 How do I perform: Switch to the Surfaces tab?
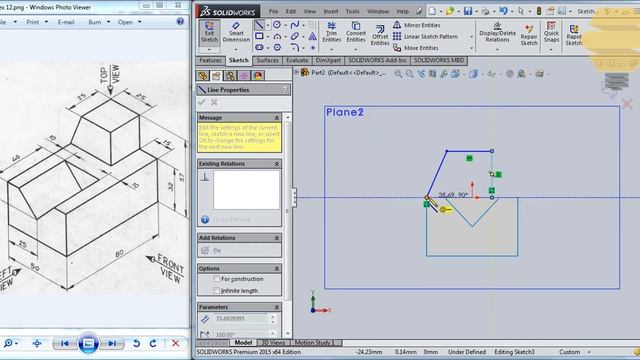(267, 60)
